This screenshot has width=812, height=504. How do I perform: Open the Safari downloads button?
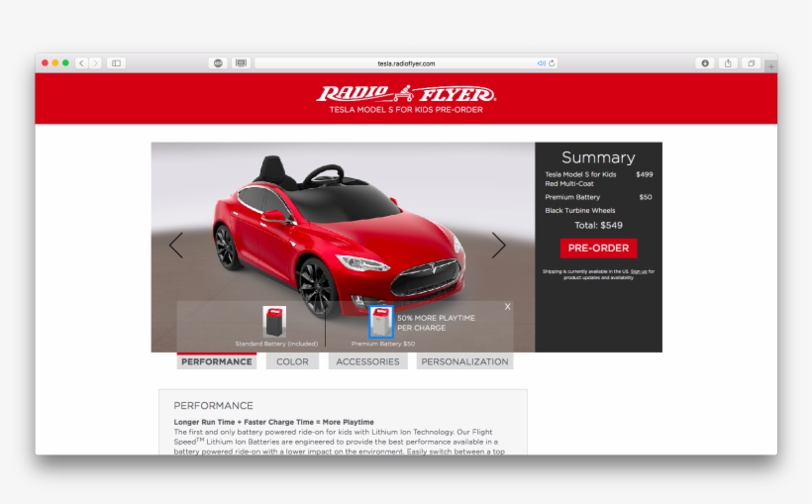[x=705, y=63]
